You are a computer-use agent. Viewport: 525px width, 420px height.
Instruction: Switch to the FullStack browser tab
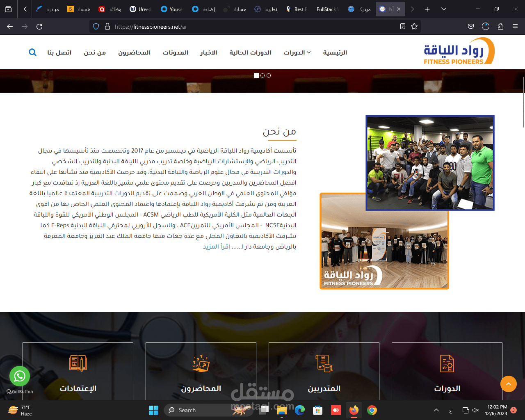pos(328,9)
